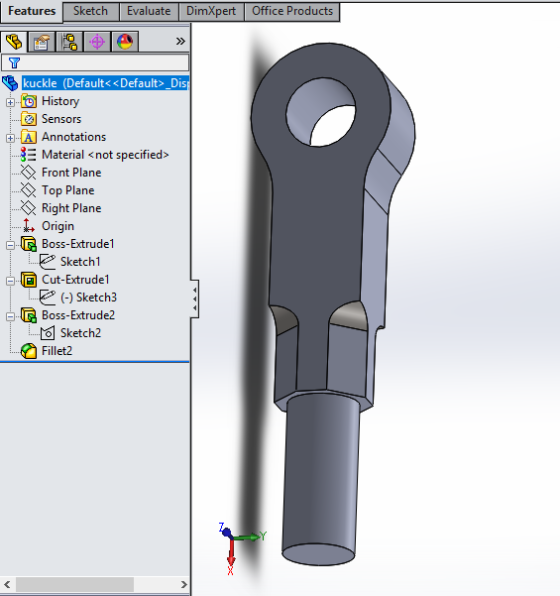Click the Annotations folder icon
The width and height of the screenshot is (560, 596).
tap(29, 137)
